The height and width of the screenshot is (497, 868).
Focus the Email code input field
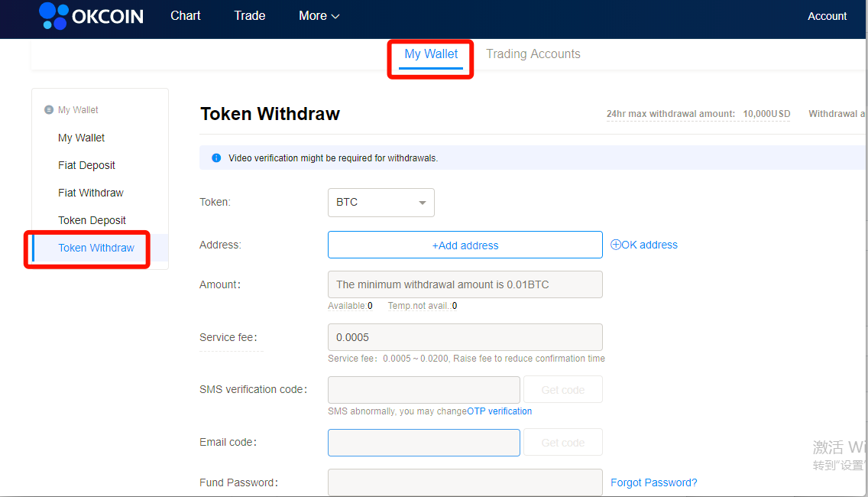click(x=423, y=442)
